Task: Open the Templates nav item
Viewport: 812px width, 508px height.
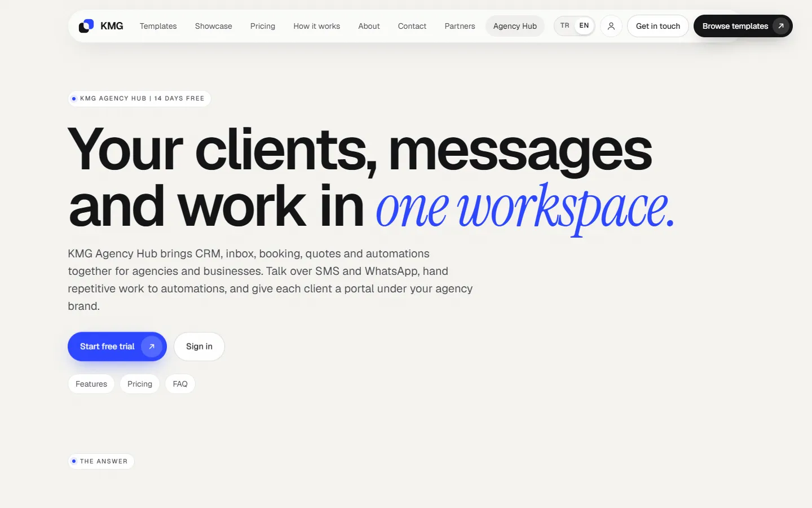Action: [158, 26]
